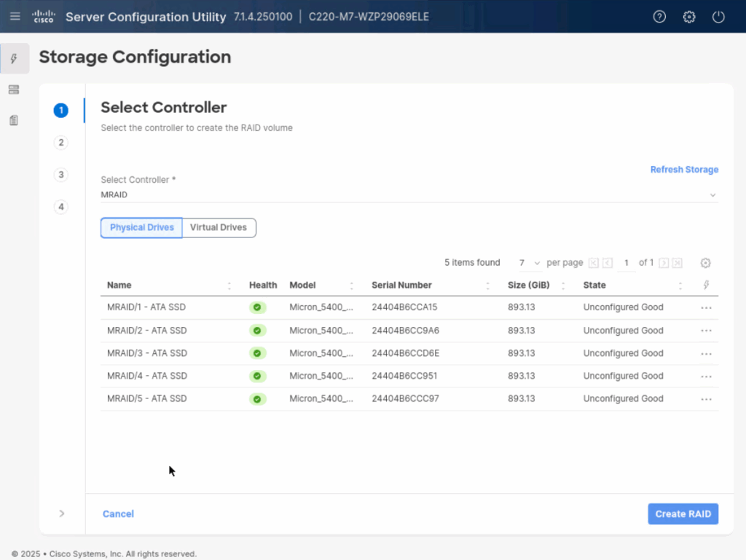The width and height of the screenshot is (746, 560).
Task: Select MRAID/3 - ATA SSD row name
Action: [147, 353]
